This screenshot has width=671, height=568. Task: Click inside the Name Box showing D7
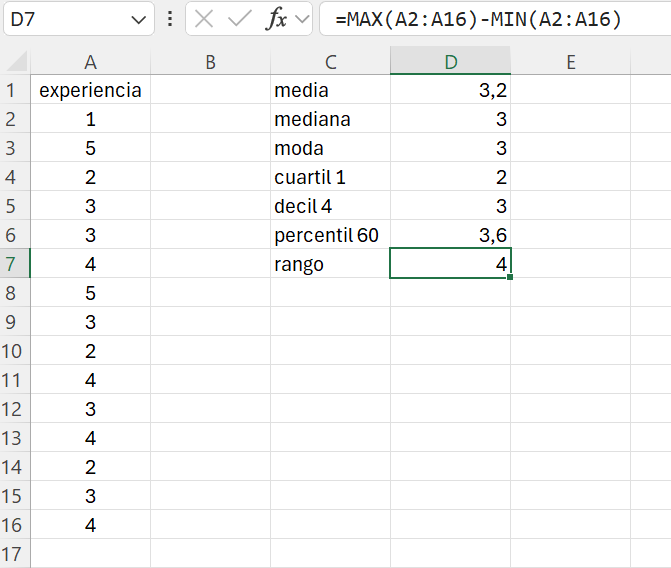click(60, 19)
